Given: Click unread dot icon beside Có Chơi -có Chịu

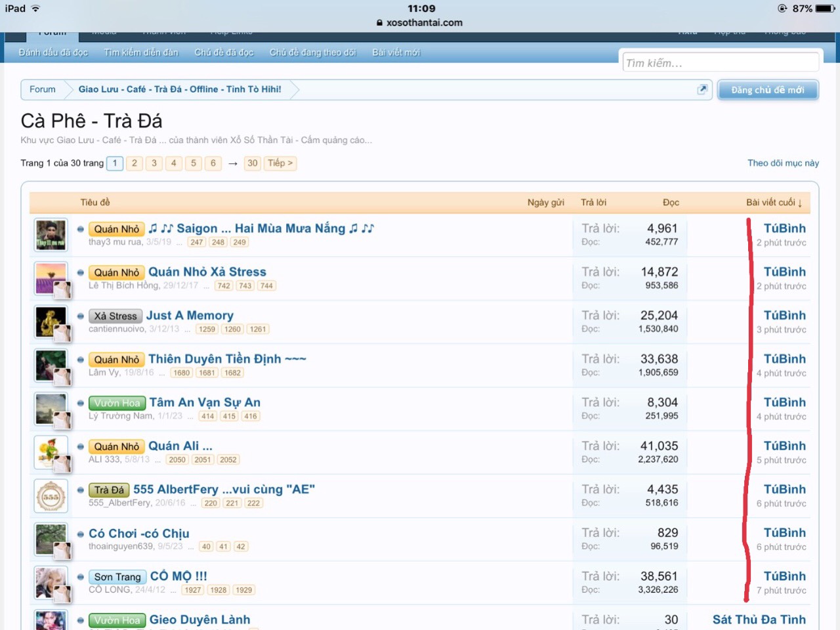Looking at the screenshot, I should pyautogui.click(x=80, y=534).
